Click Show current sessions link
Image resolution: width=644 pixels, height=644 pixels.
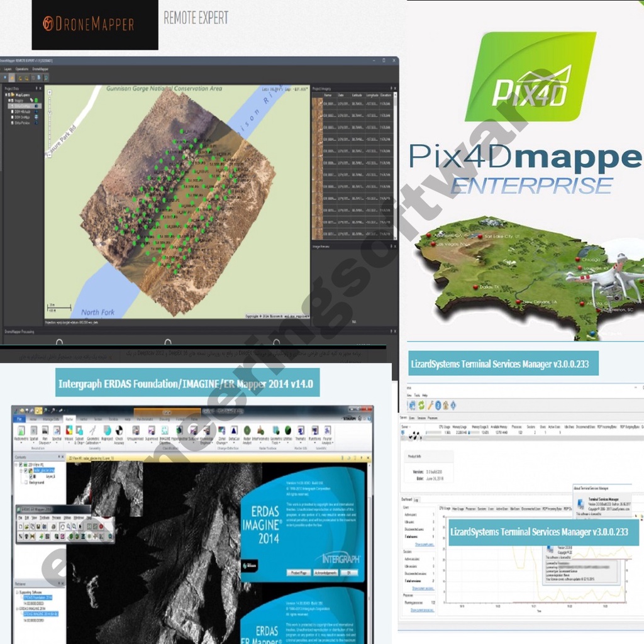[423, 589]
